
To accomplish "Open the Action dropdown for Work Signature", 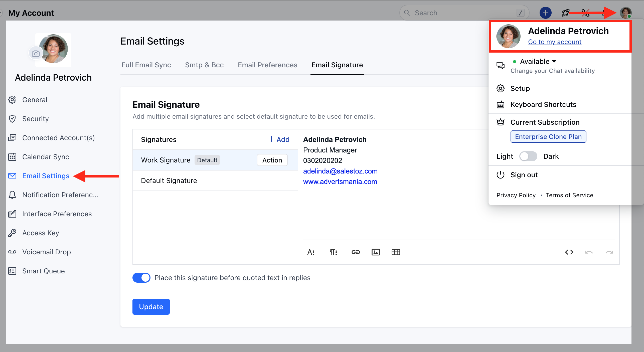I will click(272, 160).
